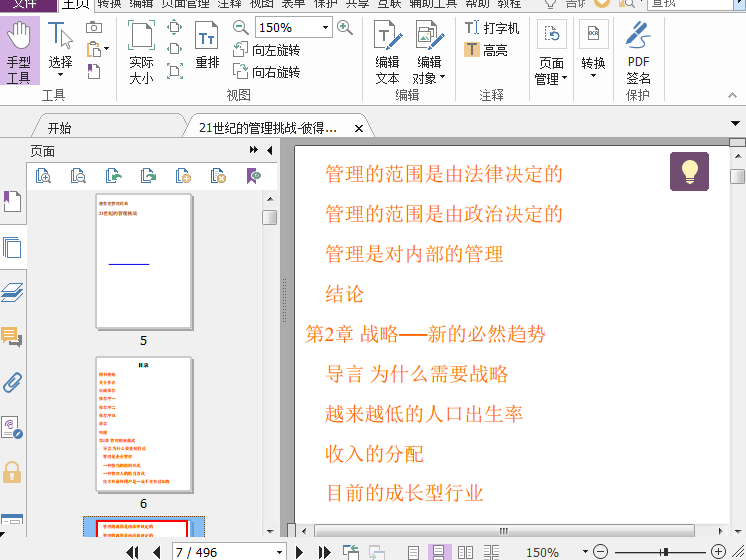Select page 6 thumbnail

[144, 425]
